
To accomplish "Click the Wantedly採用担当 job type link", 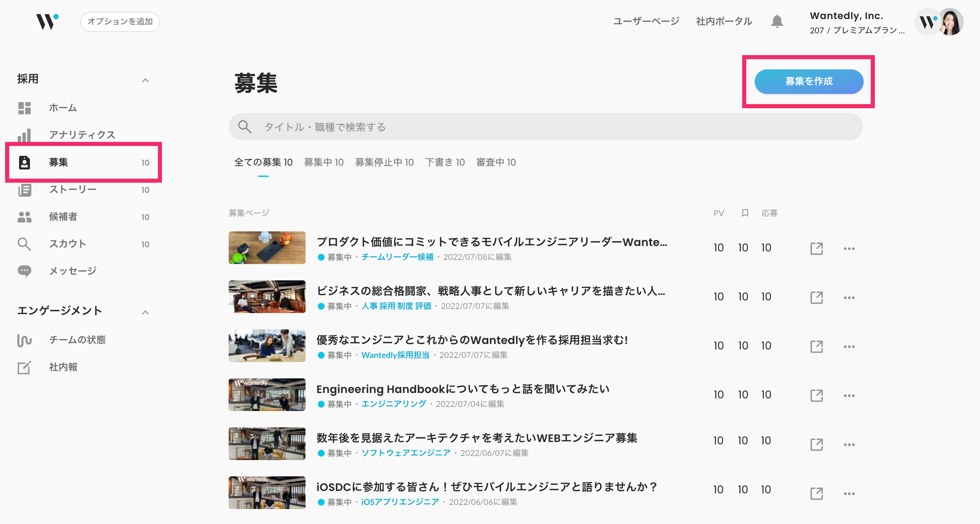I will pos(395,355).
